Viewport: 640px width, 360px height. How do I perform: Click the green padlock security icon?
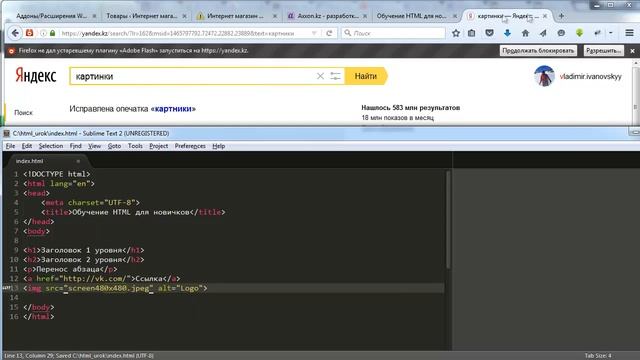pos(52,33)
